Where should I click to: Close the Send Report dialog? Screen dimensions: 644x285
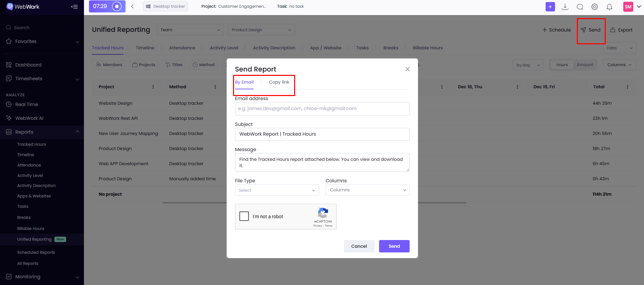(407, 69)
